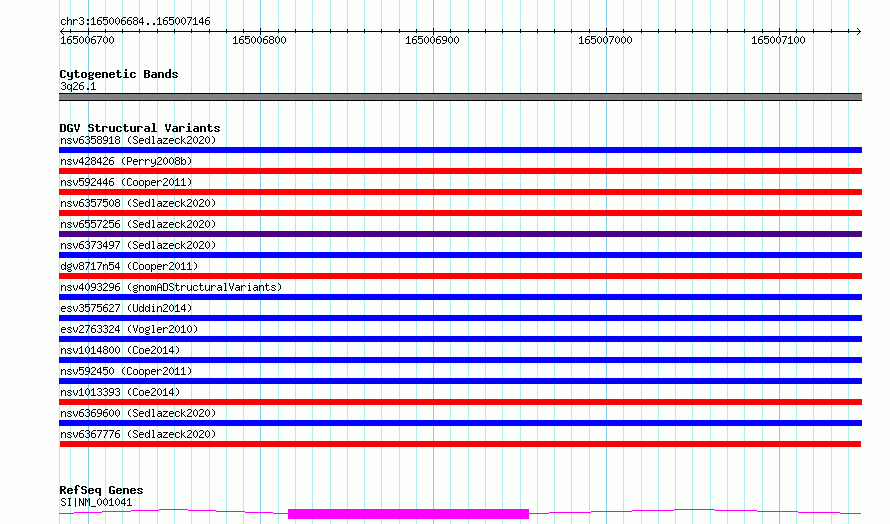Click the blue bar under nsv592450
The height and width of the screenshot is (524, 890).
point(460,381)
